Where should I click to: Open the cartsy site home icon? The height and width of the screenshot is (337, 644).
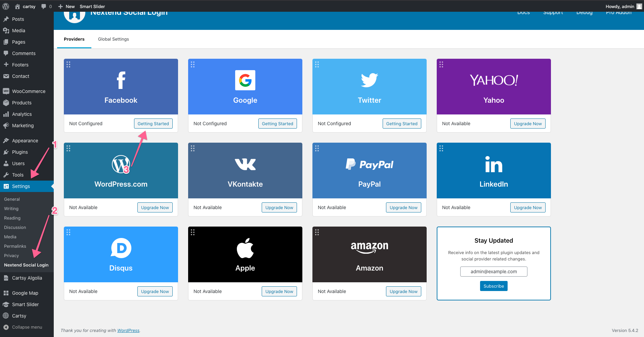(17, 6)
